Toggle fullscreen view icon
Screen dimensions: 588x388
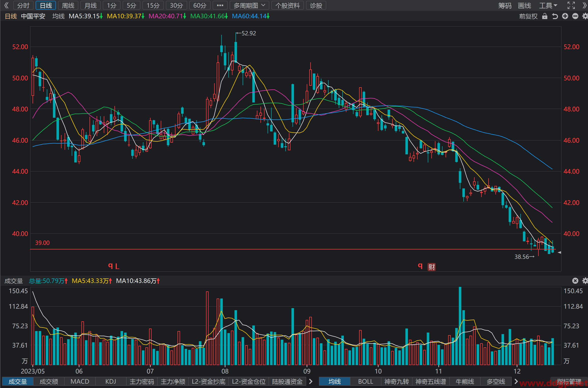[x=571, y=5]
